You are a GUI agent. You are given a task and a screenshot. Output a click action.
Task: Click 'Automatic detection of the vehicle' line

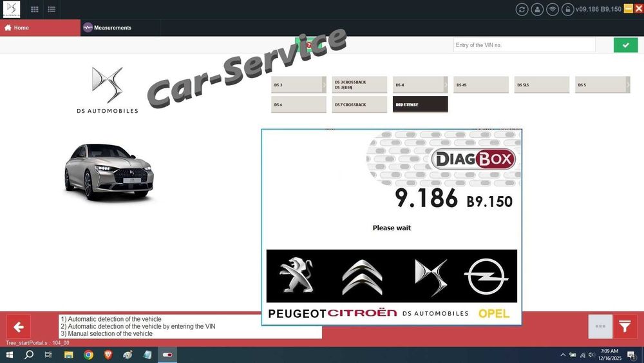[111, 319]
